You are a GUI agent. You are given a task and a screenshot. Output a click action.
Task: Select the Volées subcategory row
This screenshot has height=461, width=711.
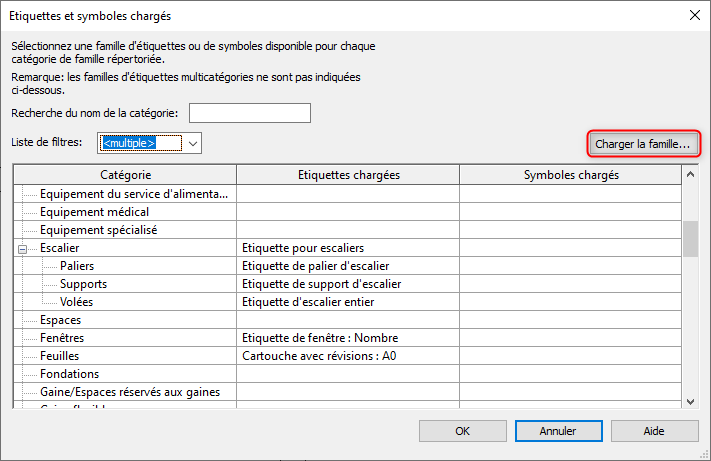[x=78, y=302]
